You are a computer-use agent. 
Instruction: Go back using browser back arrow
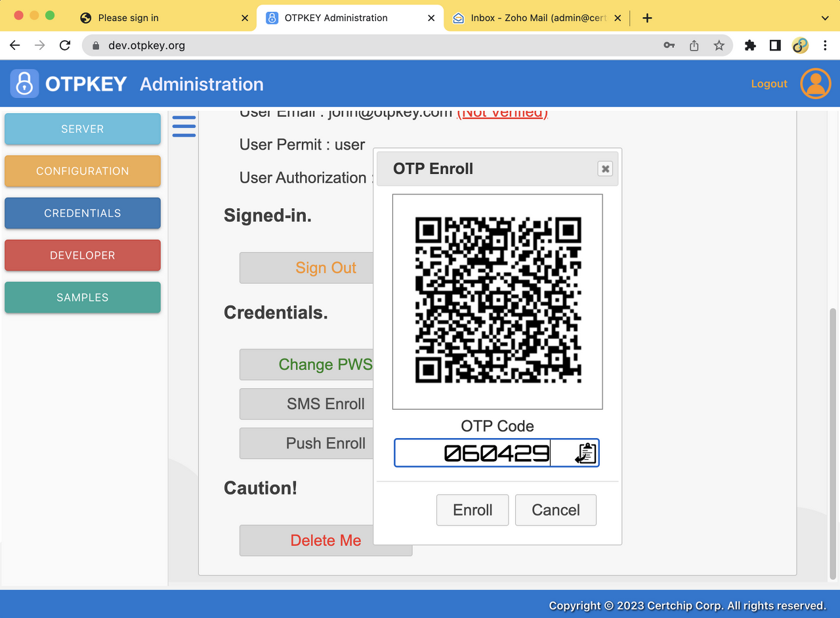coord(15,45)
